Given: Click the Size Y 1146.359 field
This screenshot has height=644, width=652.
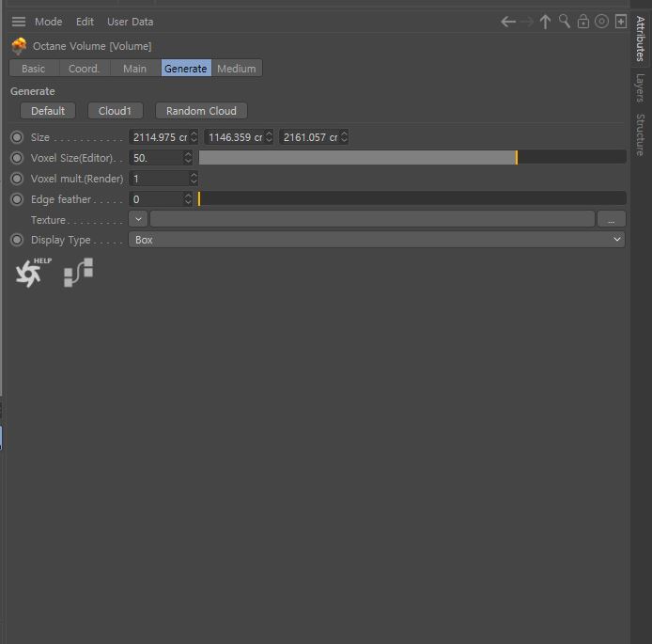Looking at the screenshot, I should point(235,137).
